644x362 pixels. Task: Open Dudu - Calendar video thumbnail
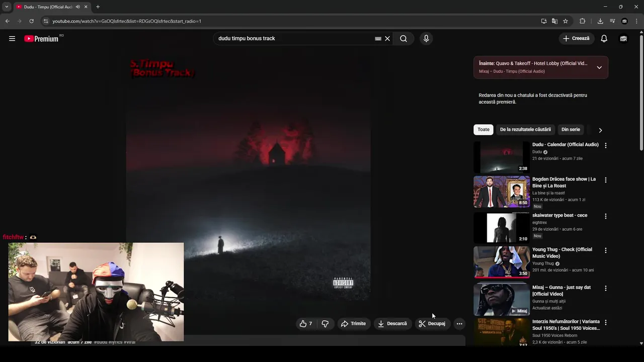(x=502, y=157)
